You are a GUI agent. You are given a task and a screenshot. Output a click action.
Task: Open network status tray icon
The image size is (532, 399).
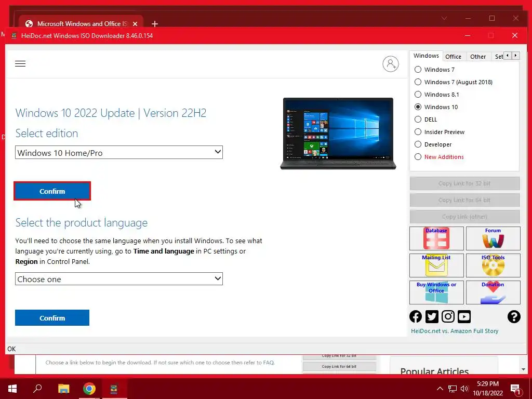[453, 389]
